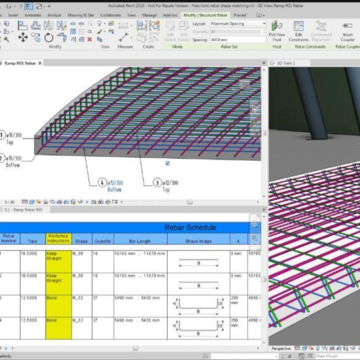Image resolution: width=360 pixels, height=360 pixels.
Task: Select the Array tool icon
Action: click(73, 32)
